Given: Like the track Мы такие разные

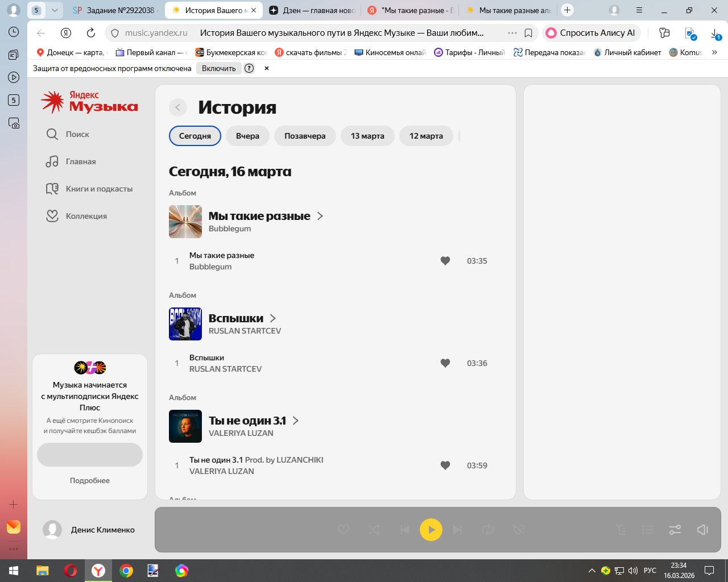Looking at the screenshot, I should (x=445, y=261).
